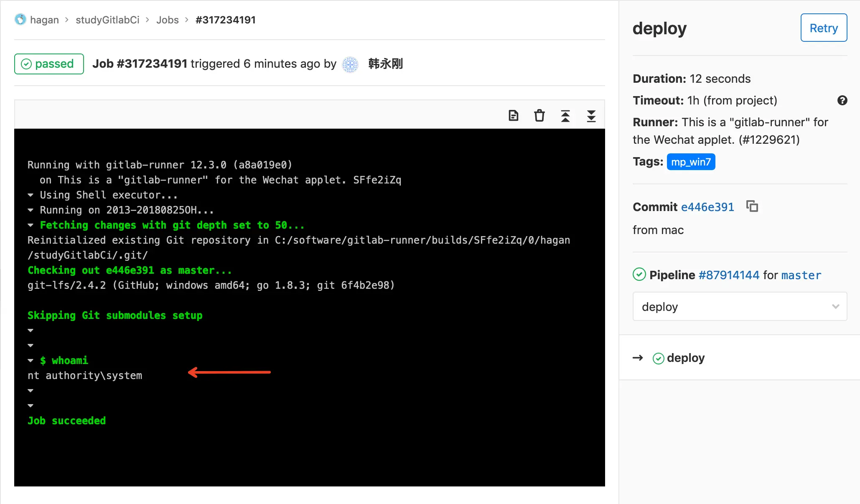This screenshot has height=504, width=860.
Task: Click the git-lfs/2.4.2 version line
Action: pos(211,285)
